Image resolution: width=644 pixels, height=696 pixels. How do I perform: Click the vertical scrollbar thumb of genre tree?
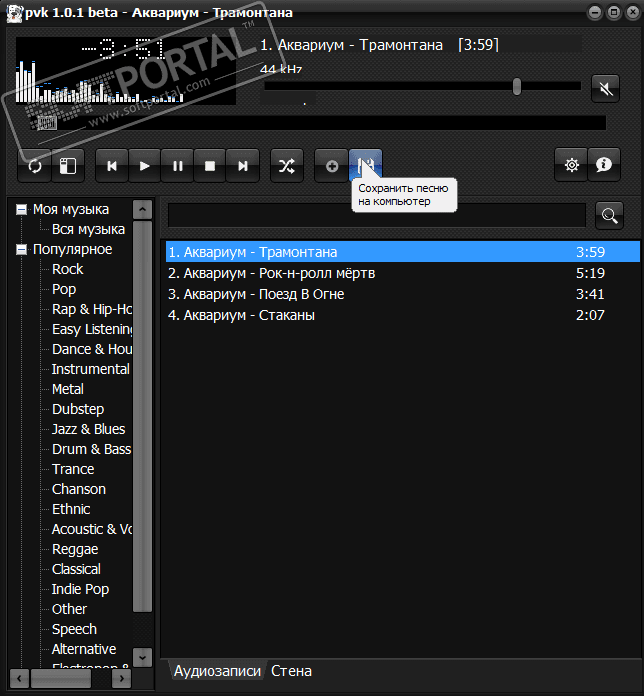tap(142, 416)
